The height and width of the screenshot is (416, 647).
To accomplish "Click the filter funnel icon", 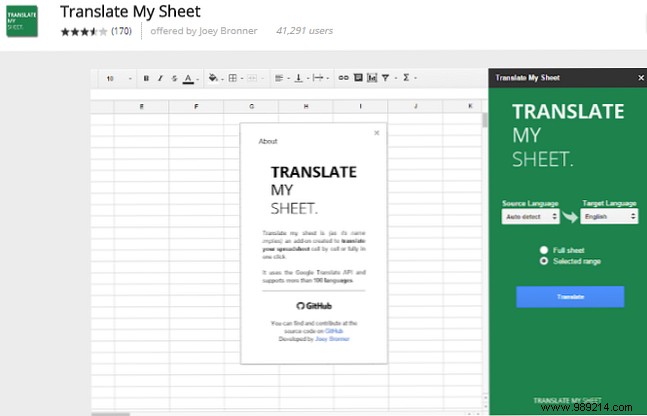I will tap(385, 78).
